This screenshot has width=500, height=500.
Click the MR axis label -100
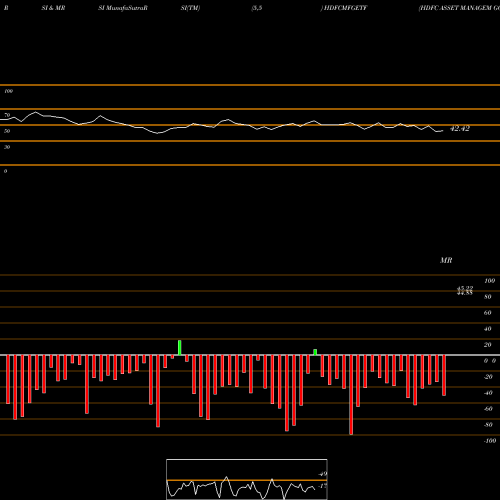click(x=490, y=441)
